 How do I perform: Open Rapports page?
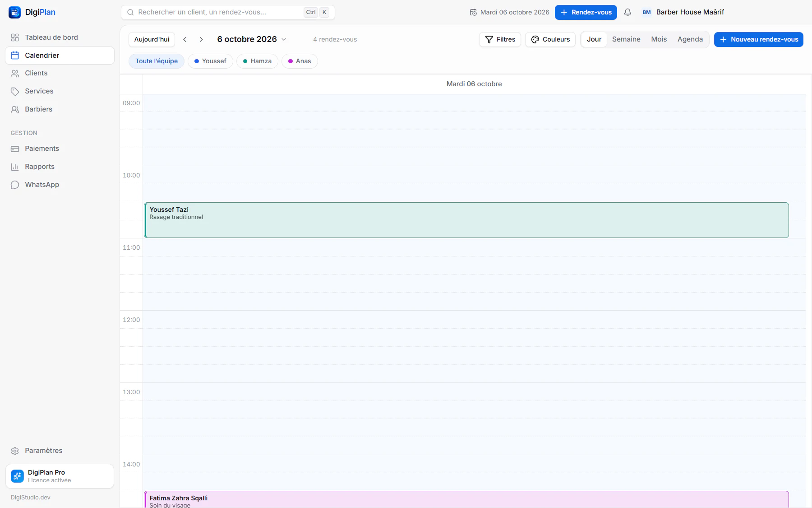coord(60,167)
